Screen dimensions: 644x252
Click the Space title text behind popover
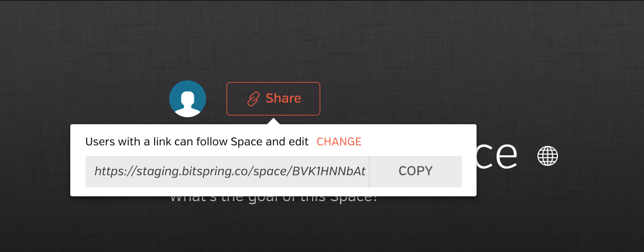[497, 156]
